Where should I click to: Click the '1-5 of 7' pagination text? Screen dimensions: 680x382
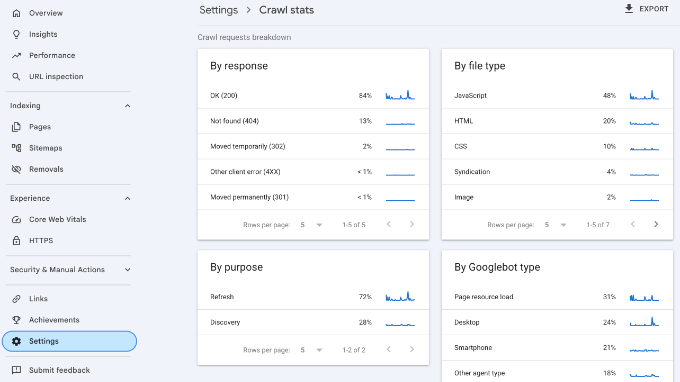point(598,225)
